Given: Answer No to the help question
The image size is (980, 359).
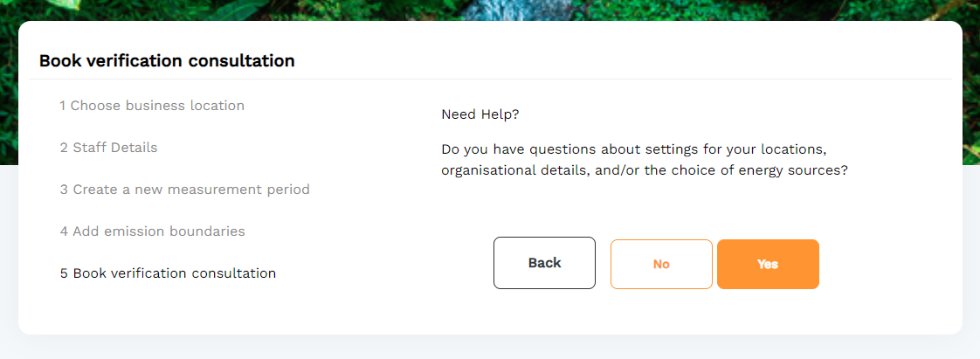Looking at the screenshot, I should pyautogui.click(x=661, y=264).
